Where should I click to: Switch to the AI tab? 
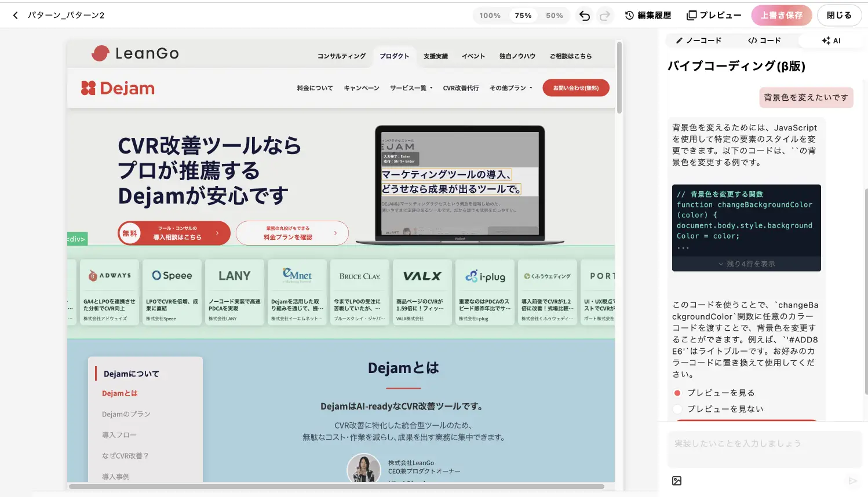pos(831,41)
